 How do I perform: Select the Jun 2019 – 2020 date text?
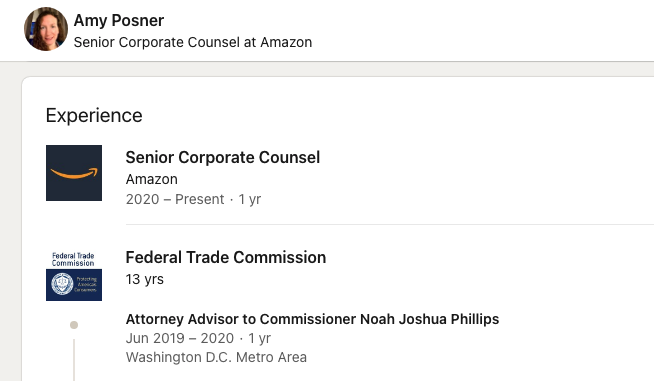point(180,338)
